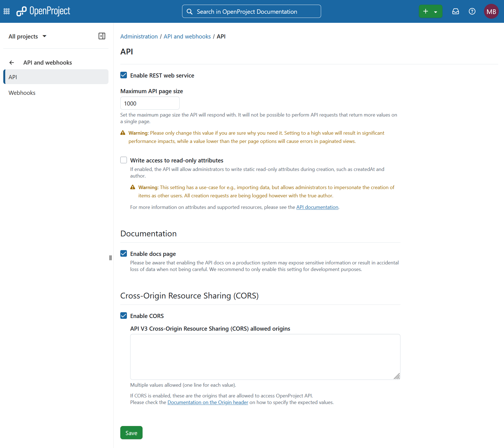Open the help icon

click(472, 11)
